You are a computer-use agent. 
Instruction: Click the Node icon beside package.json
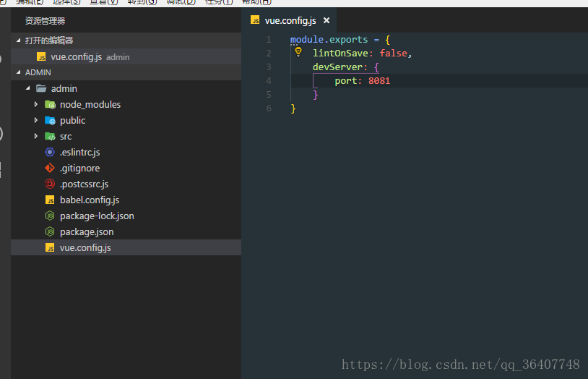point(50,231)
